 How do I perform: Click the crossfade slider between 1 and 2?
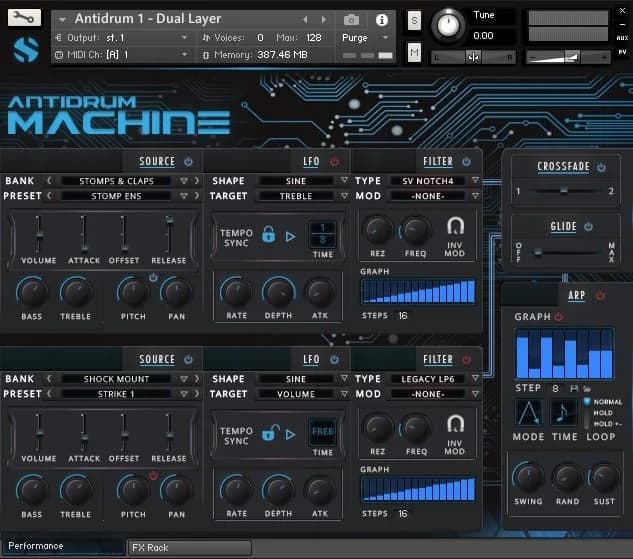[x=564, y=191]
